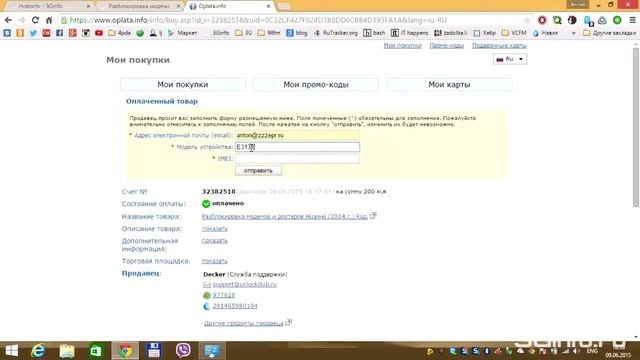
Task: Open the floppy-disk app on the taskbar
Action: point(154,351)
